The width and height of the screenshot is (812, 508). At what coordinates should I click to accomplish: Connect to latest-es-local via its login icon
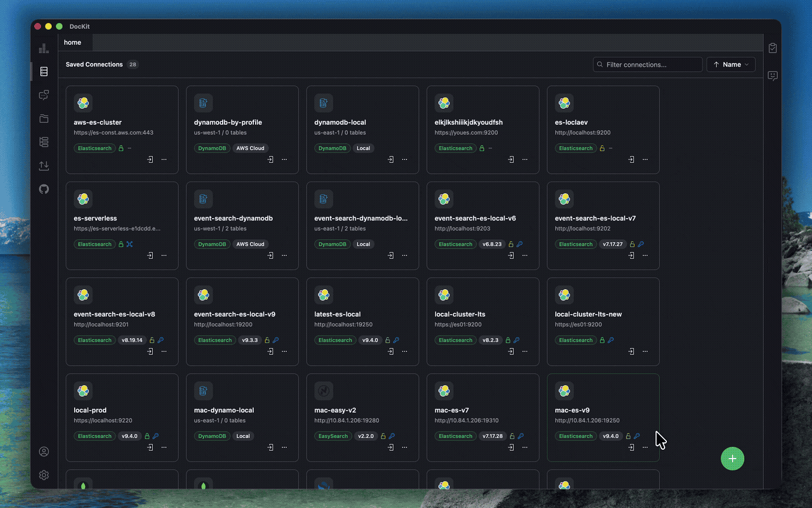tap(391, 351)
